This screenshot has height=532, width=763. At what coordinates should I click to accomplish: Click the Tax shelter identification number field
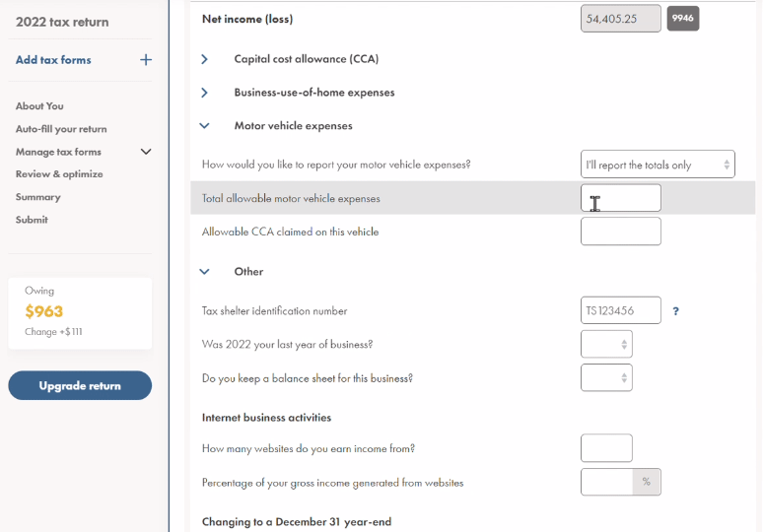621,310
